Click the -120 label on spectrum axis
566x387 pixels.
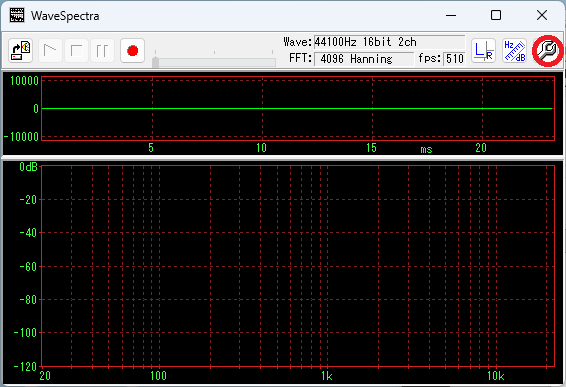(x=25, y=367)
